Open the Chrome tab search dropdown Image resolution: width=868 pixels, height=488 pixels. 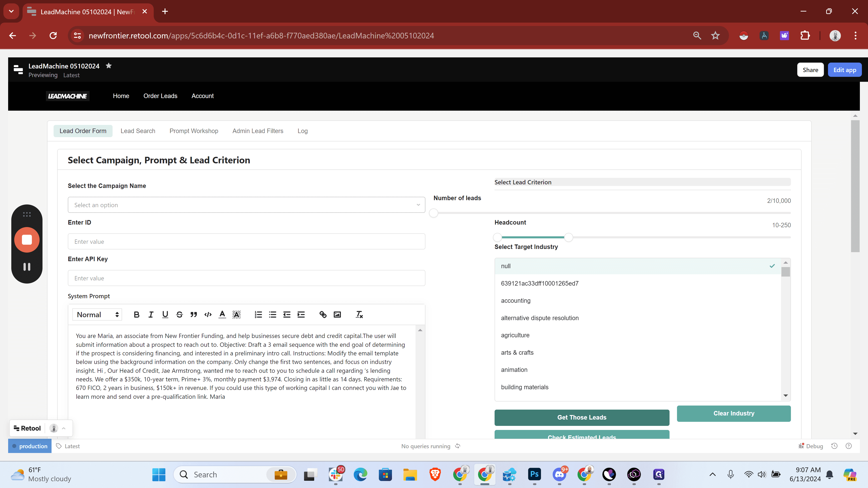pyautogui.click(x=11, y=12)
